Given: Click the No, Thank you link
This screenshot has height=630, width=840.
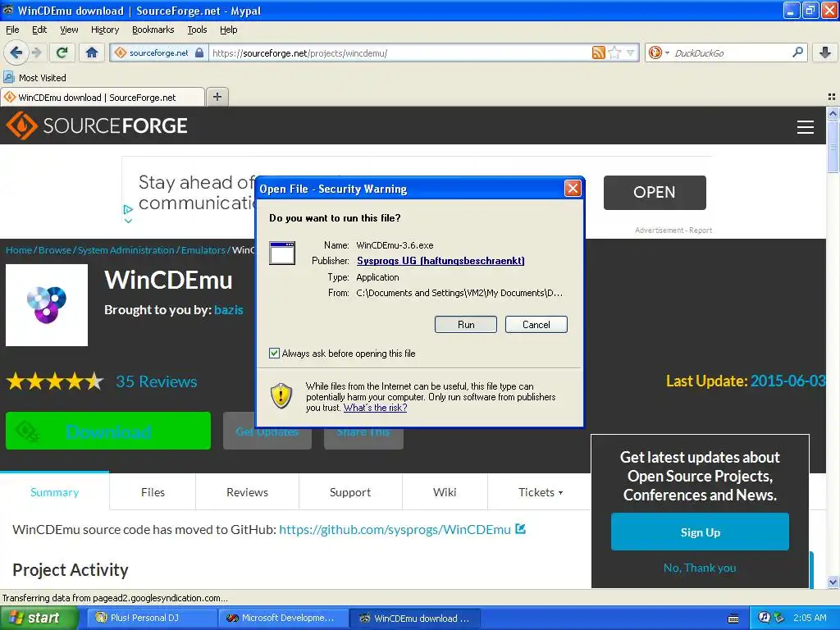Looking at the screenshot, I should [x=700, y=568].
